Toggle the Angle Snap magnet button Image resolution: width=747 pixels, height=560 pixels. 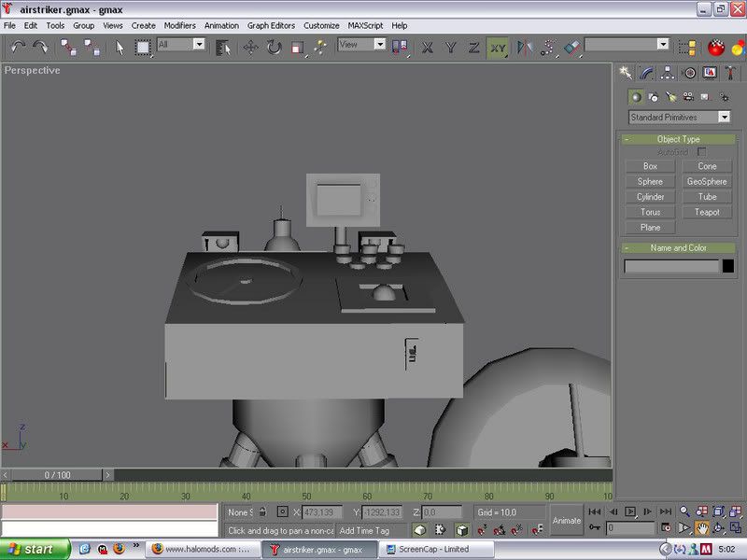click(500, 529)
